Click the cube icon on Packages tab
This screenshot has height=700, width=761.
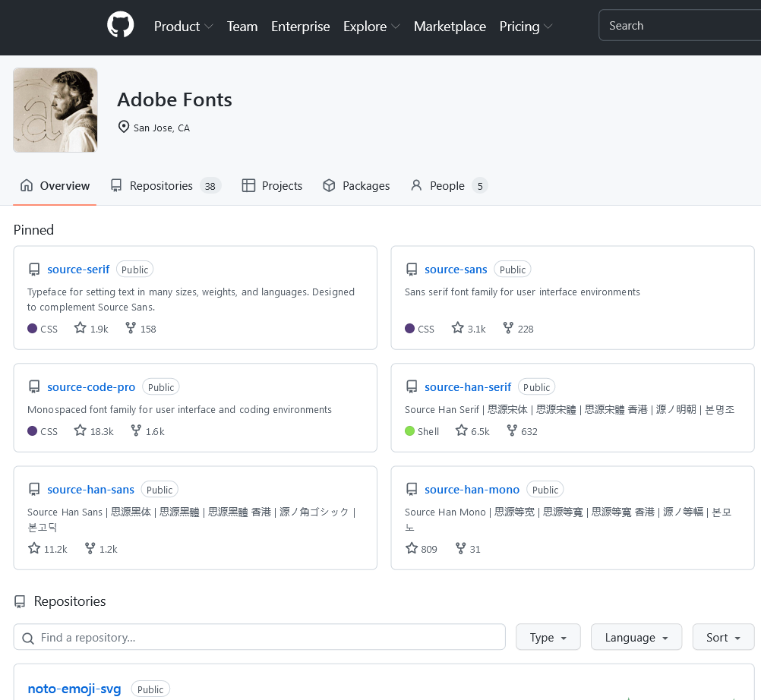click(x=329, y=185)
